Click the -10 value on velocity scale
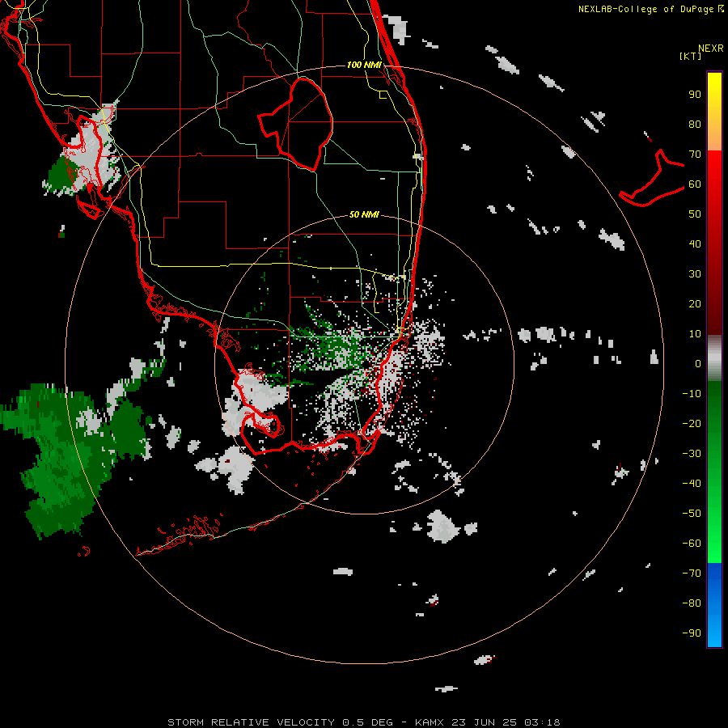 click(x=692, y=394)
